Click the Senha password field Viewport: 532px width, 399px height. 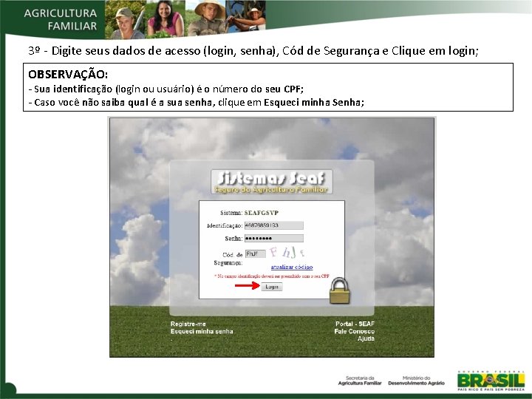[x=274, y=238]
